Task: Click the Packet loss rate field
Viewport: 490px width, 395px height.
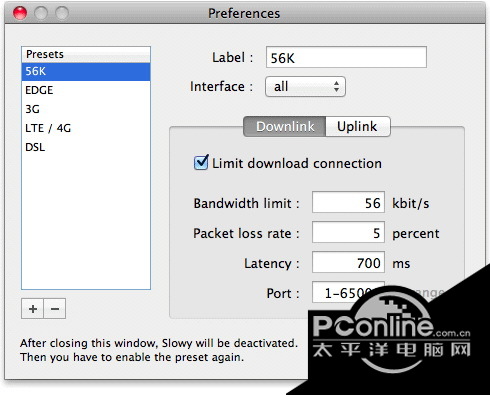Action: [x=348, y=232]
